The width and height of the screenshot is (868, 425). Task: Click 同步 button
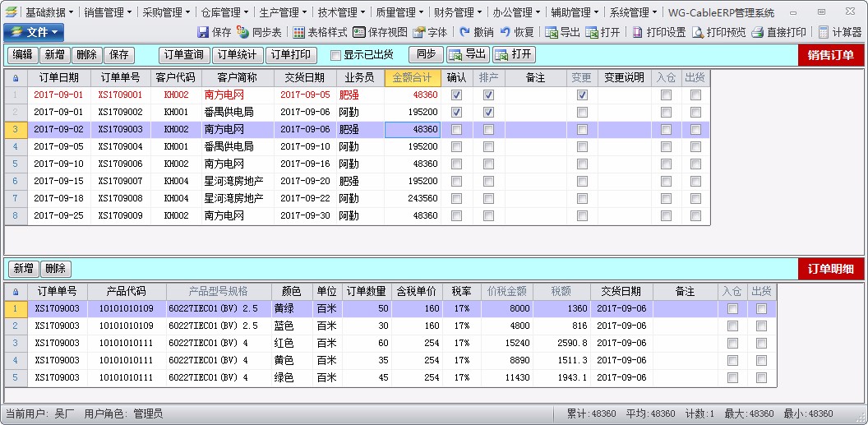point(427,55)
